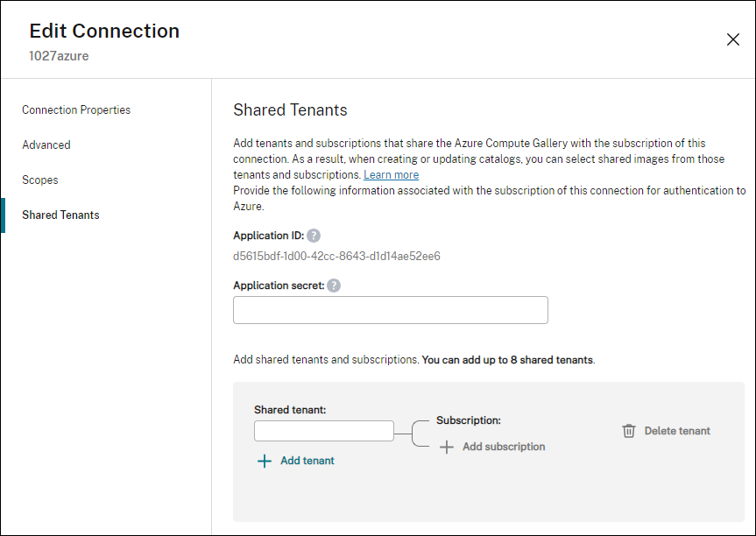756x536 pixels.
Task: Click the trash icon for Delete tenant
Action: click(x=628, y=431)
